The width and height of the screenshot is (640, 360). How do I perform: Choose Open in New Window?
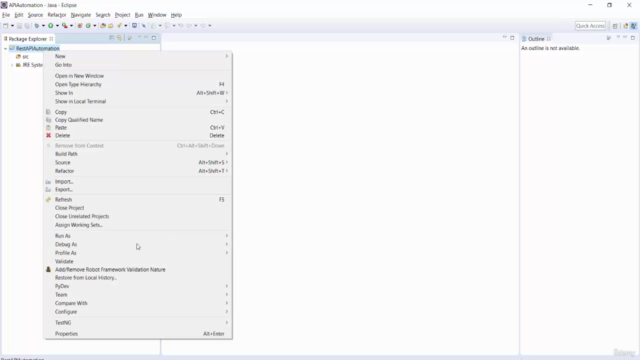click(138, 76)
